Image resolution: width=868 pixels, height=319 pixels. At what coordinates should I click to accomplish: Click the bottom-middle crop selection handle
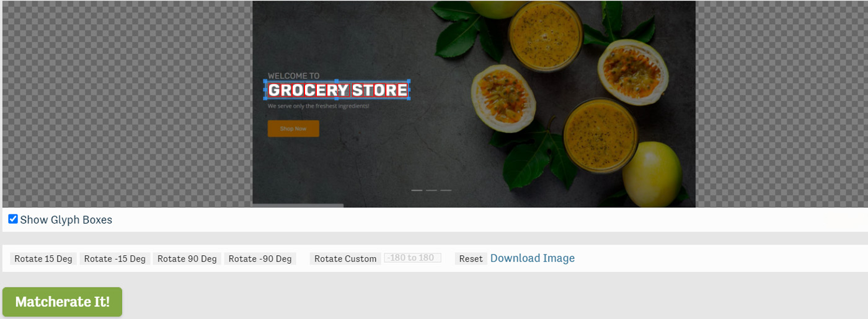(337, 98)
